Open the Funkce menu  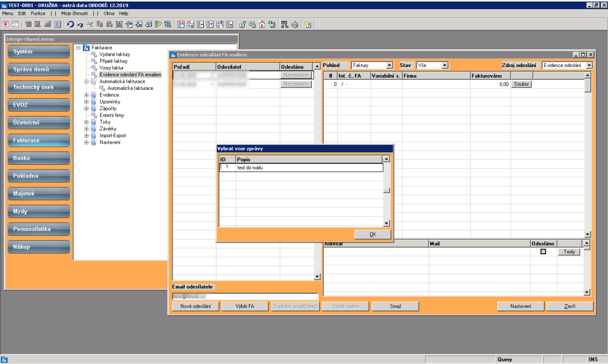pos(38,13)
